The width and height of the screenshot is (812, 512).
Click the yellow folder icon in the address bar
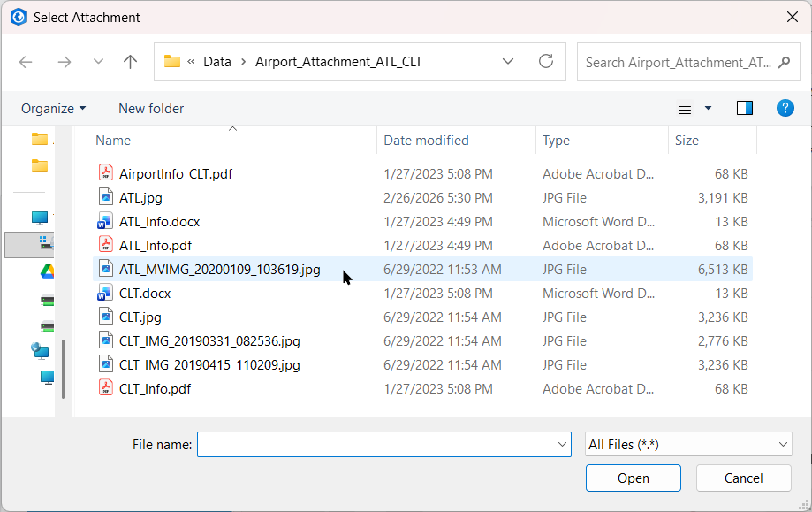click(x=172, y=62)
